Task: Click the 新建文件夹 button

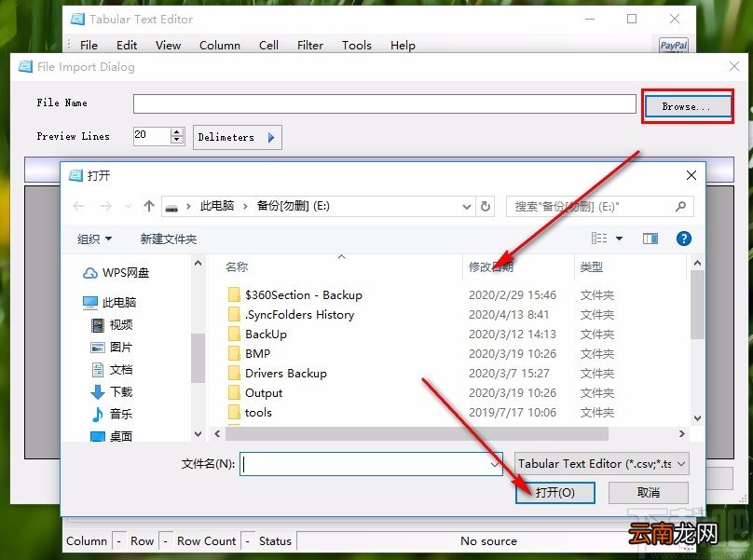Action: point(169,239)
